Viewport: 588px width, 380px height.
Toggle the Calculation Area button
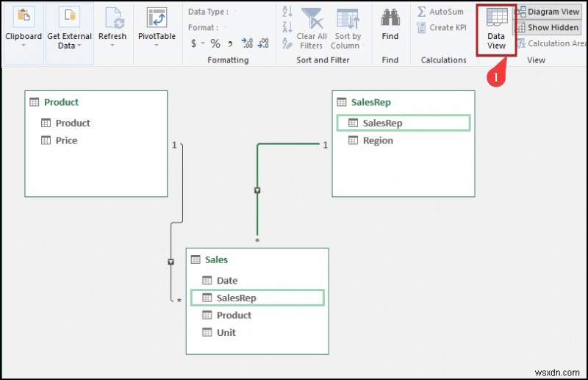pyautogui.click(x=551, y=43)
